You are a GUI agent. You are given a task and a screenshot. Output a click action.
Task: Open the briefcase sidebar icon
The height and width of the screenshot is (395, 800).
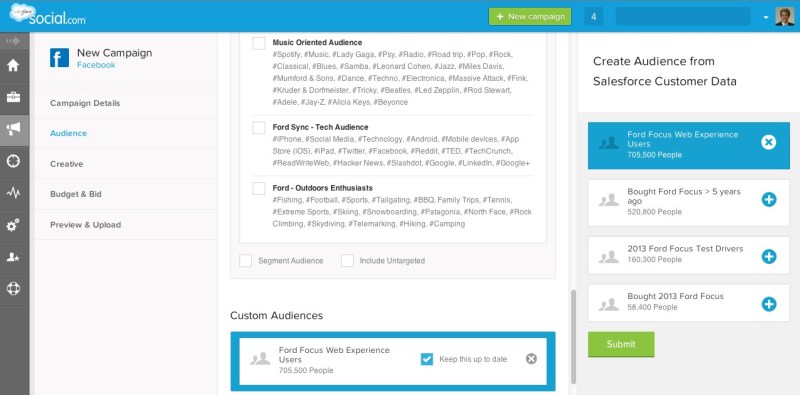pyautogui.click(x=14, y=97)
